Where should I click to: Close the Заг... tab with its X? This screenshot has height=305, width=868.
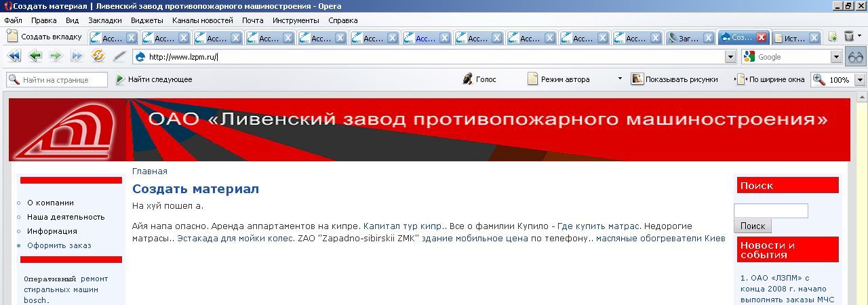tap(709, 39)
